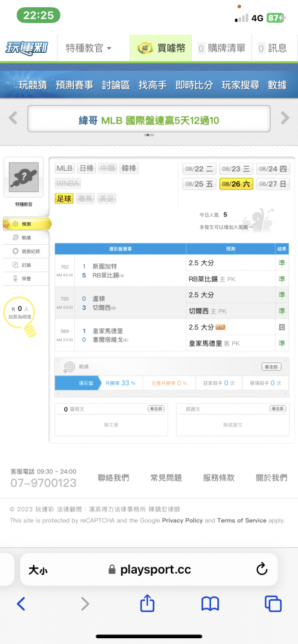Open 數據 in the nav bar
This screenshot has width=298, height=644.
click(x=277, y=85)
